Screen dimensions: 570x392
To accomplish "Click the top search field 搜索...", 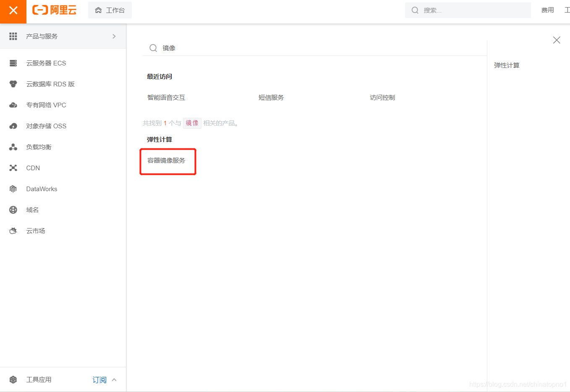I will point(468,10).
